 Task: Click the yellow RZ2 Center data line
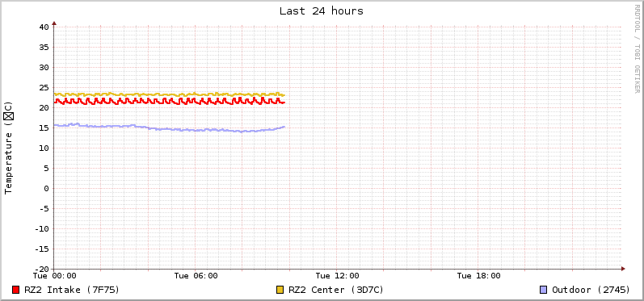click(169, 94)
